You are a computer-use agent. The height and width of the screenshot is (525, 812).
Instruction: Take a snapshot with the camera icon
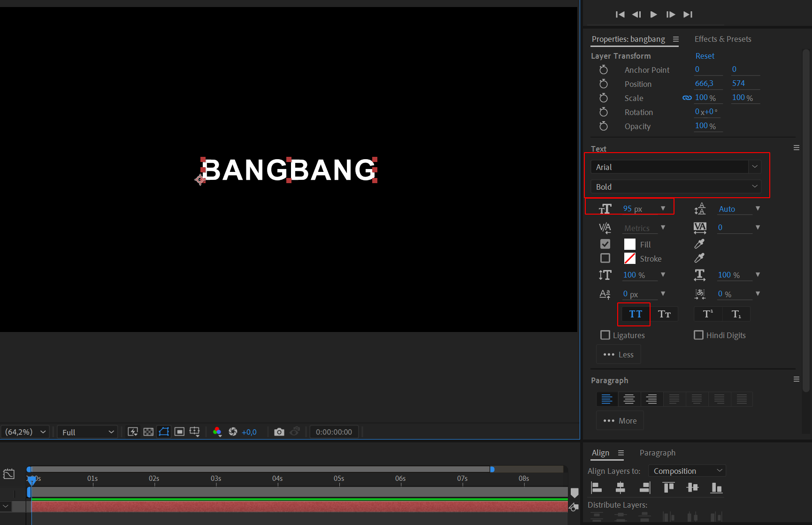(279, 432)
